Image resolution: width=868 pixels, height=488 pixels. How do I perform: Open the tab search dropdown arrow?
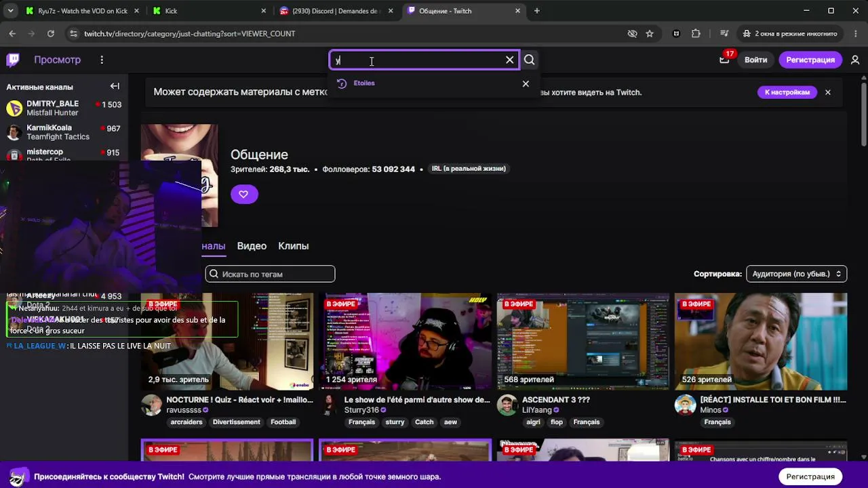point(10,11)
